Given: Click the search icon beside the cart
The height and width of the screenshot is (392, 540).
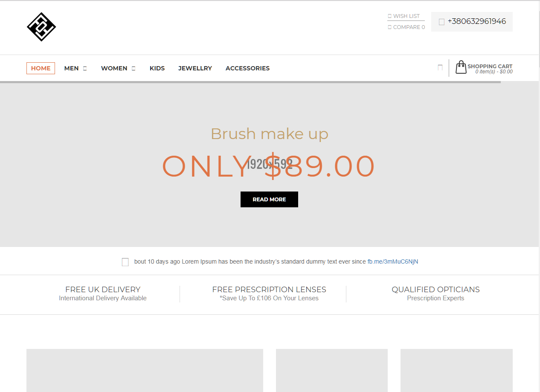Looking at the screenshot, I should [x=440, y=68].
